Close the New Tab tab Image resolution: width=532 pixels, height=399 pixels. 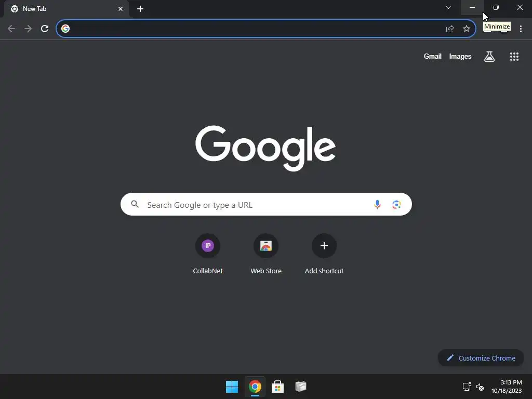coord(121,9)
